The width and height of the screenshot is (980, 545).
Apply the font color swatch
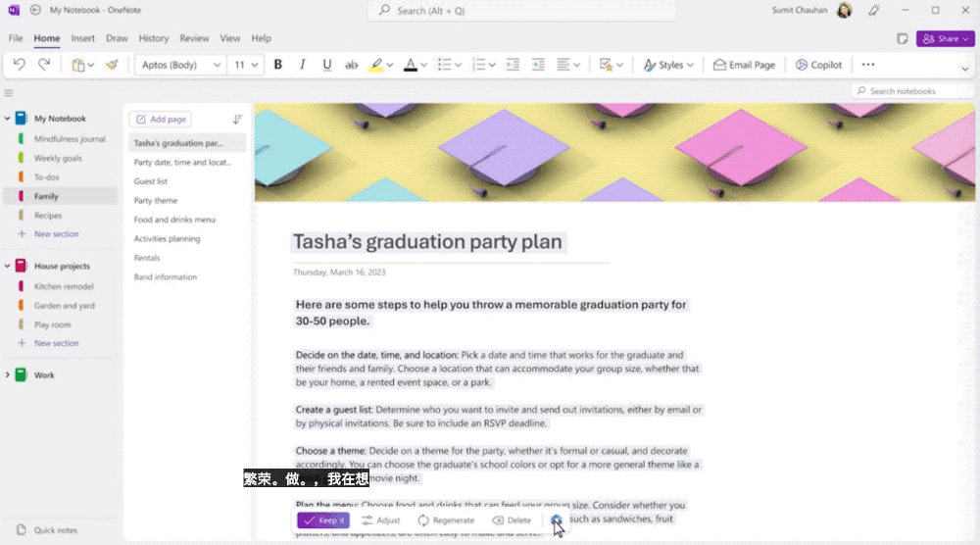click(x=410, y=65)
